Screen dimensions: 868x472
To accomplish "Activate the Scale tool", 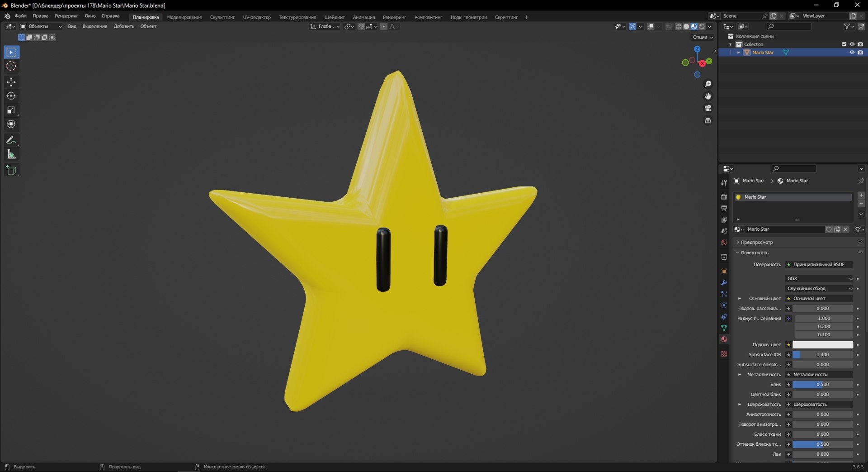I will pyautogui.click(x=11, y=110).
